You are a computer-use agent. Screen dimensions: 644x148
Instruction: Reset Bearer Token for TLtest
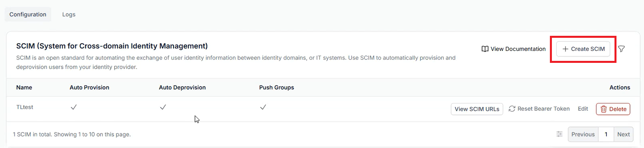539,109
